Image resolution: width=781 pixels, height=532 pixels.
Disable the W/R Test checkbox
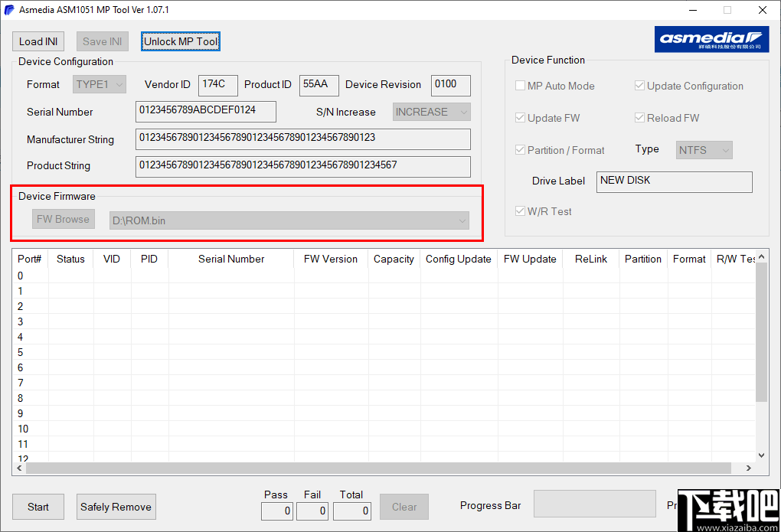click(x=520, y=211)
